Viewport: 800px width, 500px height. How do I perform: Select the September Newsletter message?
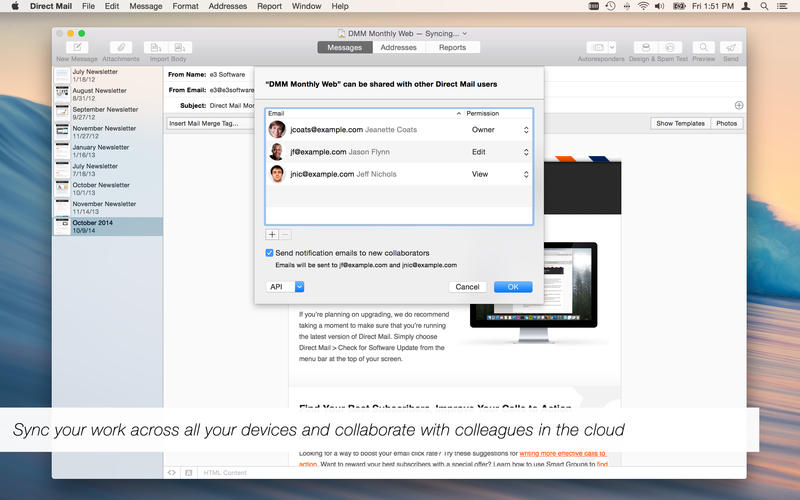tap(108, 113)
